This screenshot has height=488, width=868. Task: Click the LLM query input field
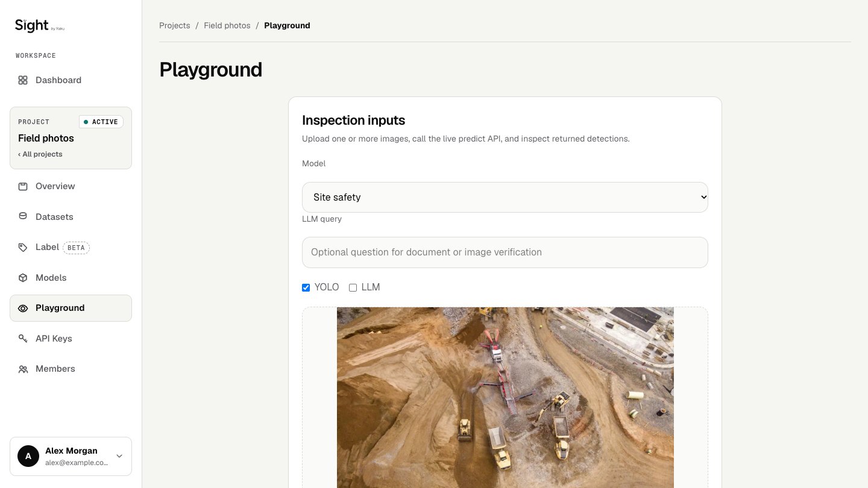505,252
